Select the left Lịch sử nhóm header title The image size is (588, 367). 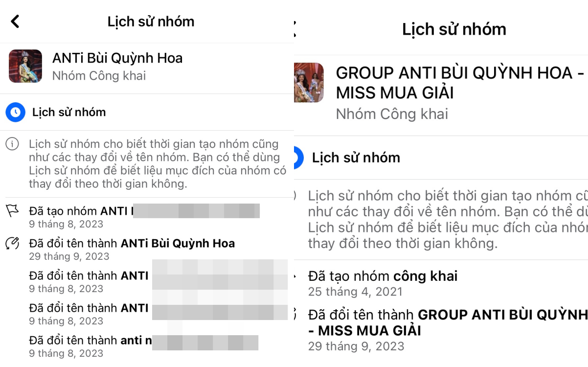pos(151,22)
